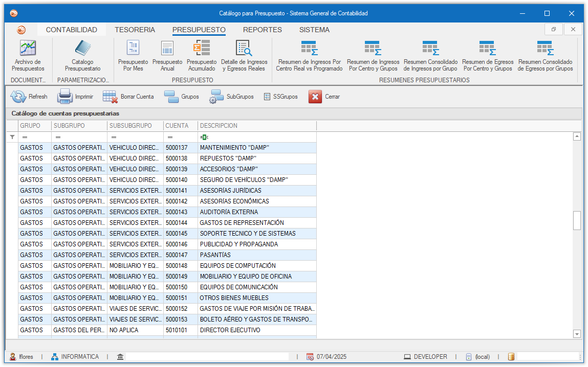The height and width of the screenshot is (367, 588).
Task: Select the PRESUPUESTO ribbon tab
Action: (199, 30)
